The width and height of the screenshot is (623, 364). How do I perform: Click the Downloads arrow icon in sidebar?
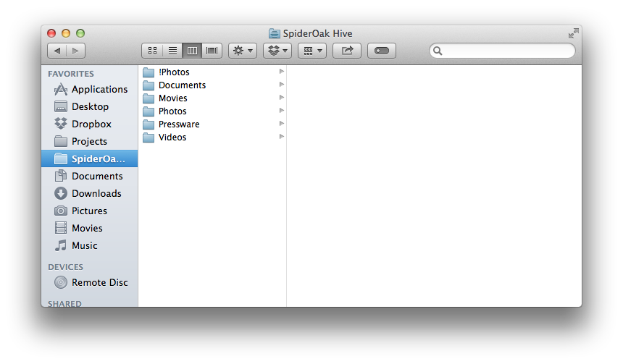click(60, 193)
